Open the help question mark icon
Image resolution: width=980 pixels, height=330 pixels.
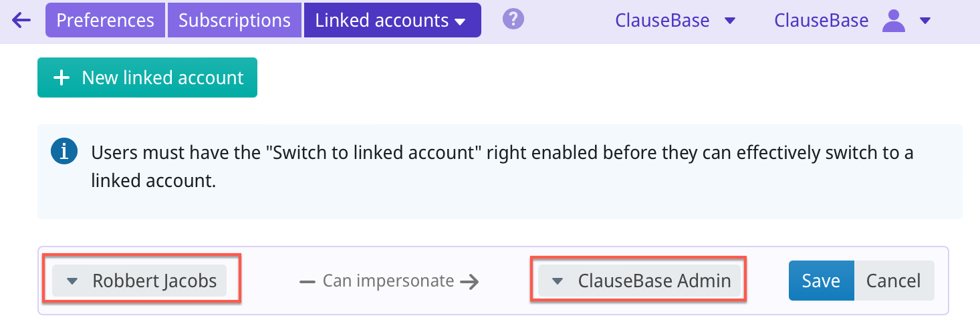point(513,19)
